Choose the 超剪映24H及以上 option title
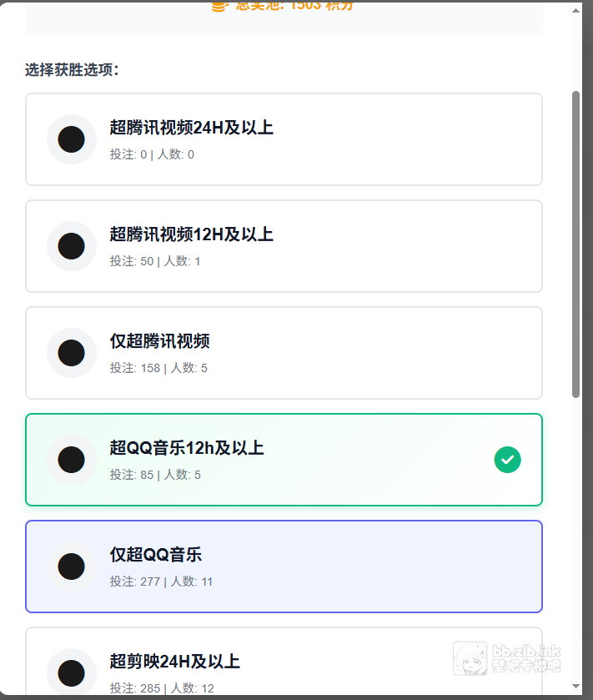Viewport: 593px width, 700px height. pos(174,662)
